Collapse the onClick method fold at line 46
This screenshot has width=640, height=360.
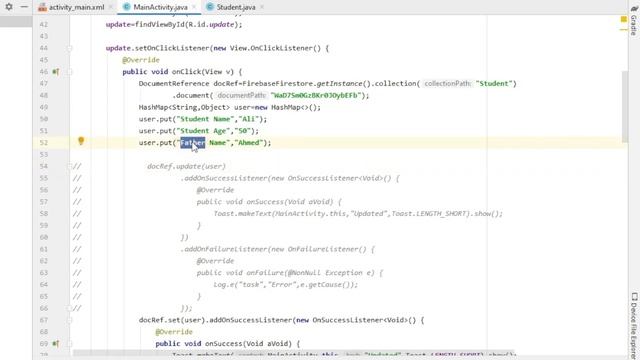(69, 72)
